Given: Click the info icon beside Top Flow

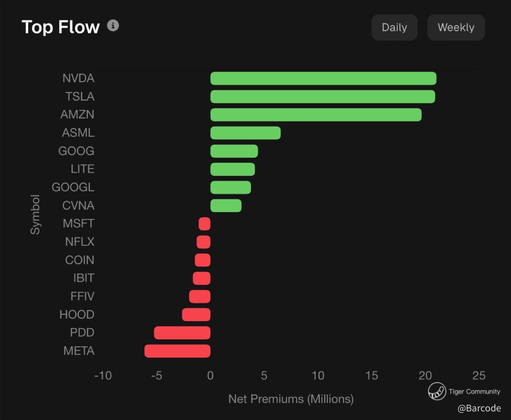Looking at the screenshot, I should click(113, 26).
